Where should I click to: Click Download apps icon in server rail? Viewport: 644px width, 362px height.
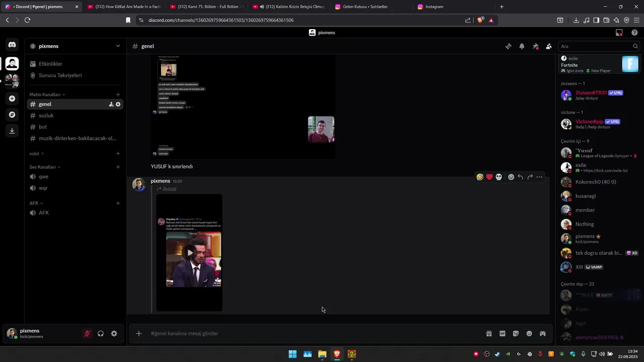12,131
